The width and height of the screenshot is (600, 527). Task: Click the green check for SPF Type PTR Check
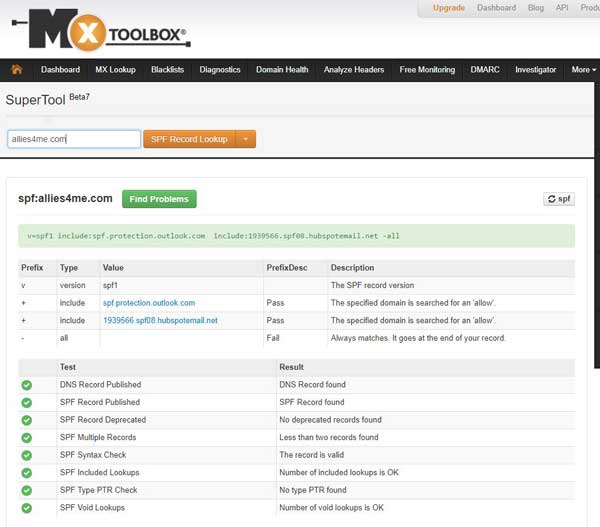point(26,491)
